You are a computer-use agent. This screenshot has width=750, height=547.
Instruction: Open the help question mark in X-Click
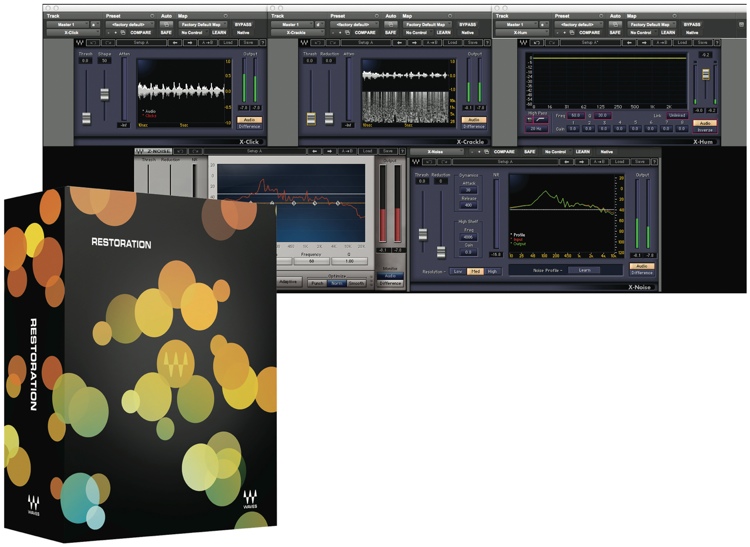click(263, 43)
